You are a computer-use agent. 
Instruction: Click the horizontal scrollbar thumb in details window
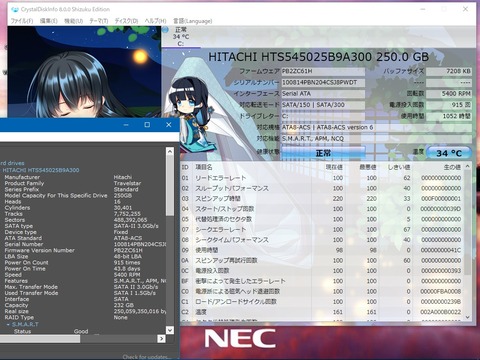pos(40,339)
